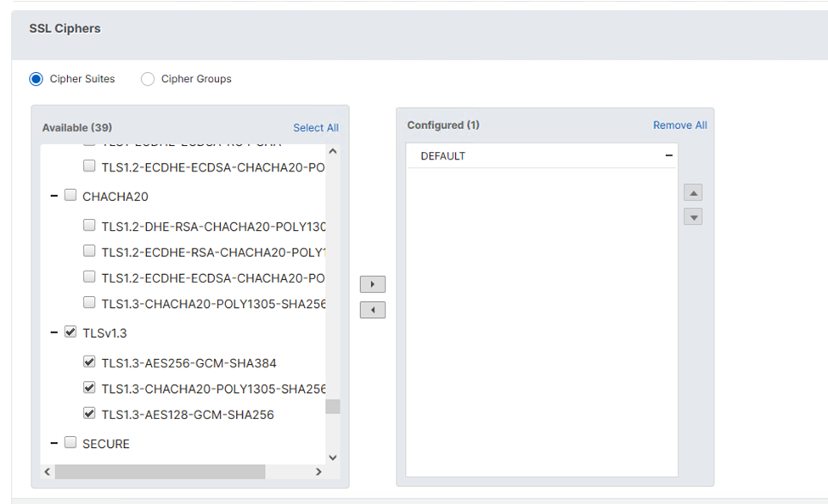Uncheck the TLSv1.3 group checkbox
Viewport: 828px width, 504px height.
point(70,333)
